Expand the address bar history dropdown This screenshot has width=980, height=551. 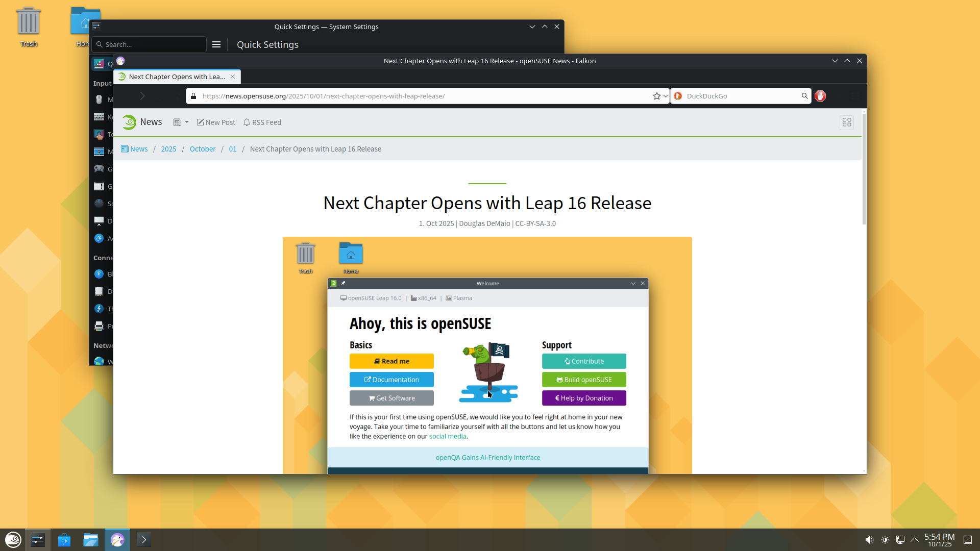(665, 96)
